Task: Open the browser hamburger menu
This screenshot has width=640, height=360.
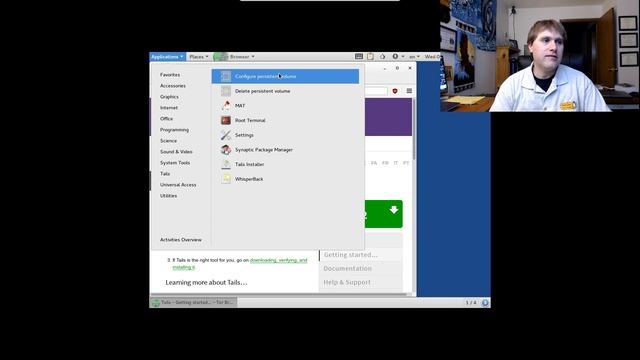Action: [409, 91]
